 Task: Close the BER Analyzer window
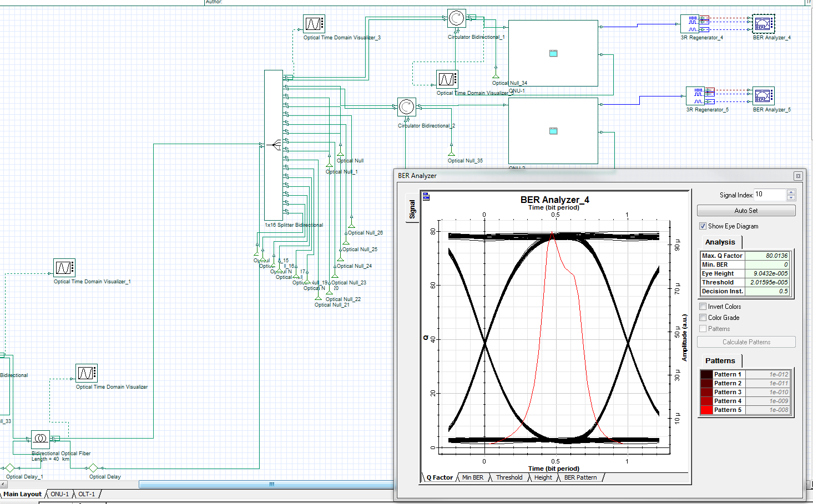tap(798, 176)
